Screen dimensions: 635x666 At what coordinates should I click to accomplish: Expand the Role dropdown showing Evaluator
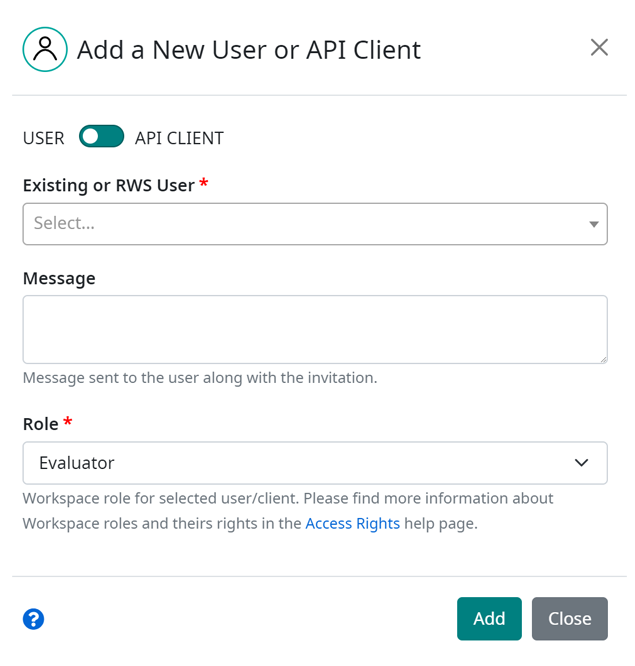315,463
